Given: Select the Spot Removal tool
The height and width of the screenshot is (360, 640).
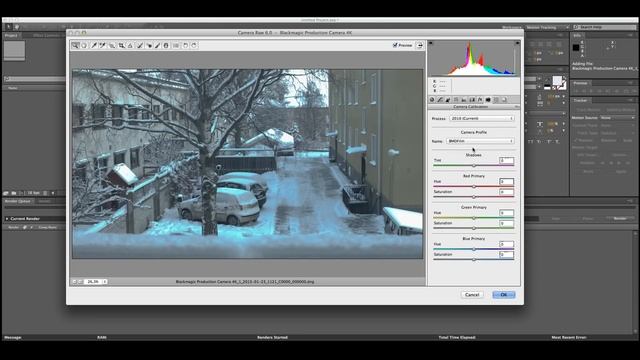Looking at the screenshot, I should coord(140,45).
